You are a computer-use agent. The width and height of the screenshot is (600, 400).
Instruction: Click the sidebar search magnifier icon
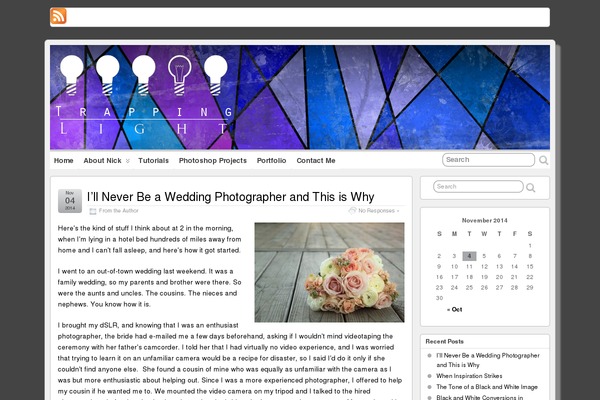(x=530, y=188)
